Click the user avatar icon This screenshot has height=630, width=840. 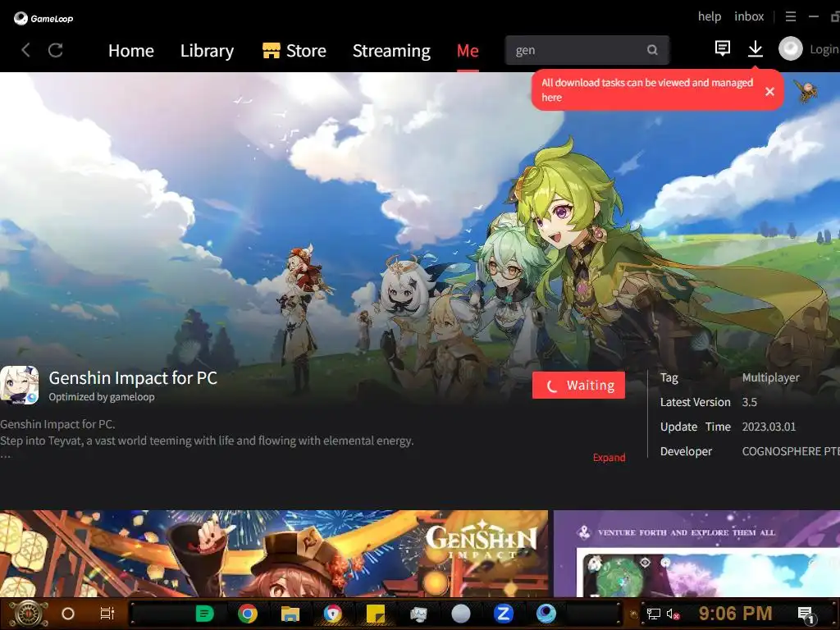click(790, 48)
